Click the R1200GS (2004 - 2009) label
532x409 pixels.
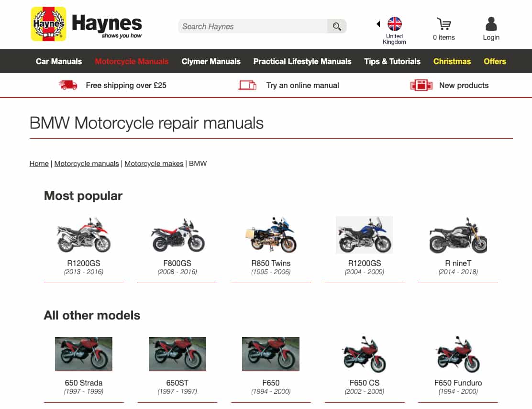[x=365, y=267]
